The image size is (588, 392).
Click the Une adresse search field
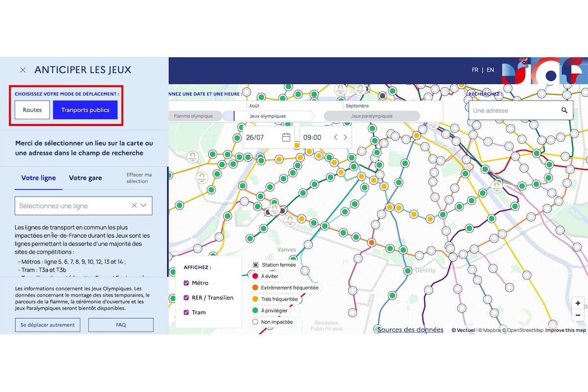pos(514,111)
